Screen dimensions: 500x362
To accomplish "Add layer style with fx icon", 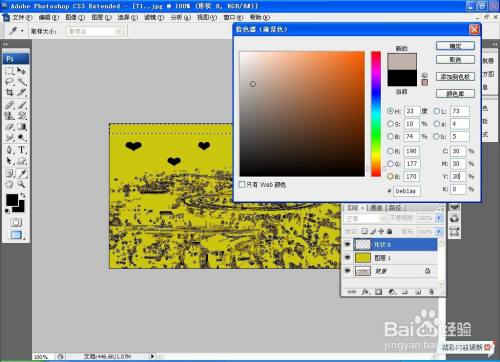I will pyautogui.click(x=365, y=292).
